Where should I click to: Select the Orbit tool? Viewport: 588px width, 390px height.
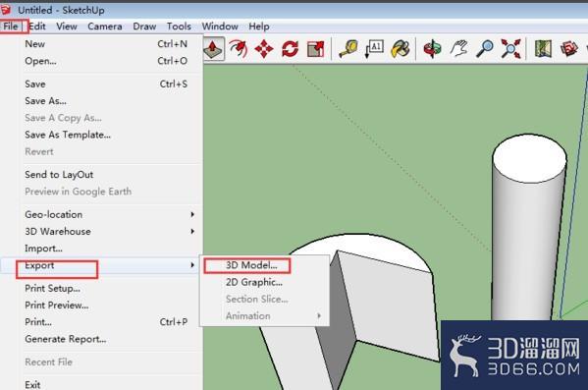coord(432,49)
